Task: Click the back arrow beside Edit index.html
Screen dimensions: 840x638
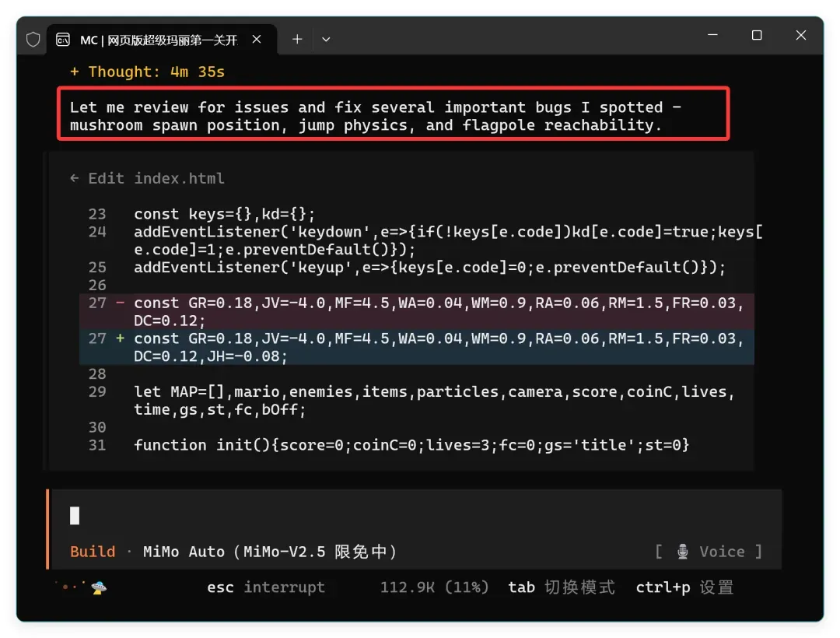Action: click(x=75, y=178)
